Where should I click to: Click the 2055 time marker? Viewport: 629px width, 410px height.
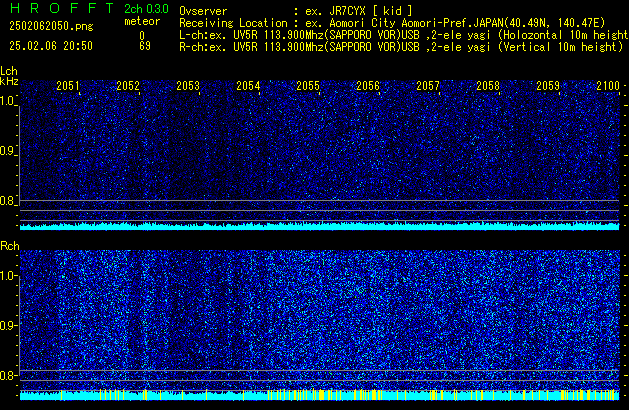click(x=308, y=86)
